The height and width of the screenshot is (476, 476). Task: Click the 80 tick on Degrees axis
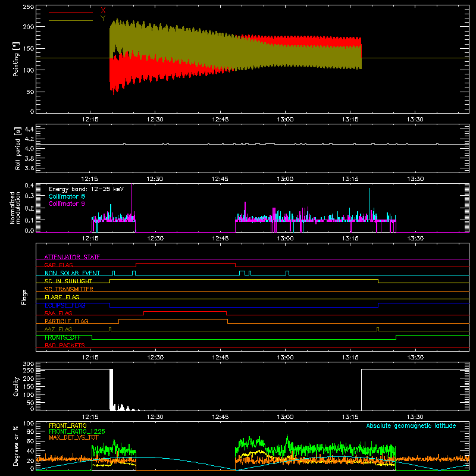click(x=30, y=431)
